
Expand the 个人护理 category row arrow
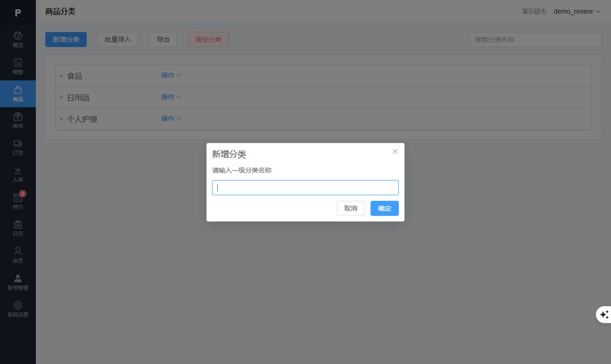coord(61,119)
